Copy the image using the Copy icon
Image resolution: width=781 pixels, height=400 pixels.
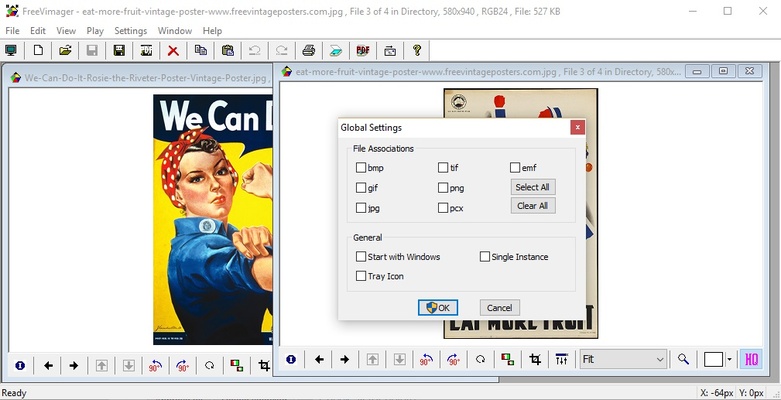(x=201, y=50)
